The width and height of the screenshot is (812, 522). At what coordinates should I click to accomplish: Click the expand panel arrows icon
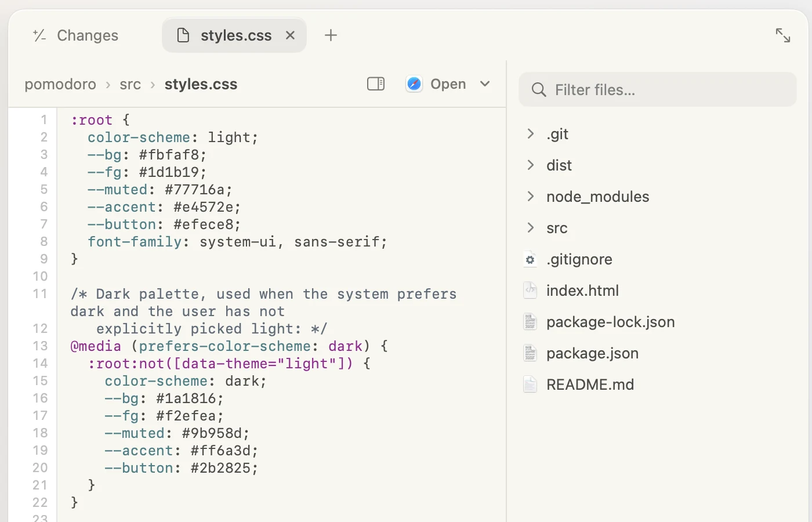point(783,35)
